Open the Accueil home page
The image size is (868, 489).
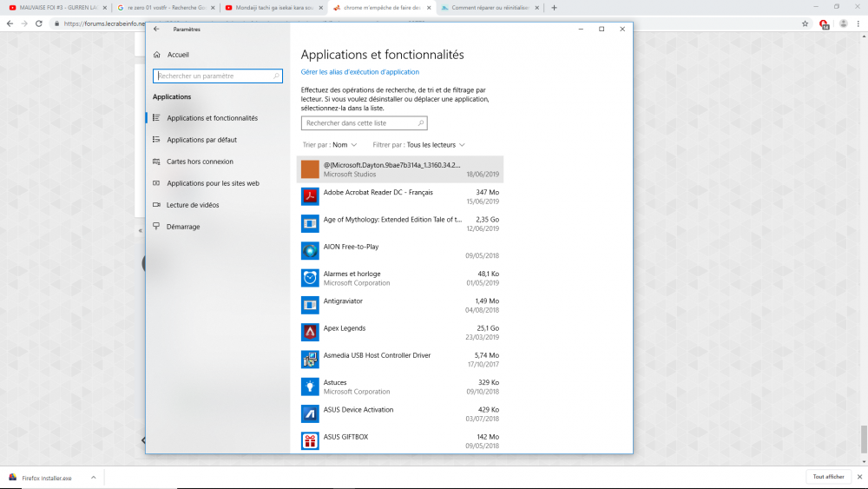(x=177, y=54)
